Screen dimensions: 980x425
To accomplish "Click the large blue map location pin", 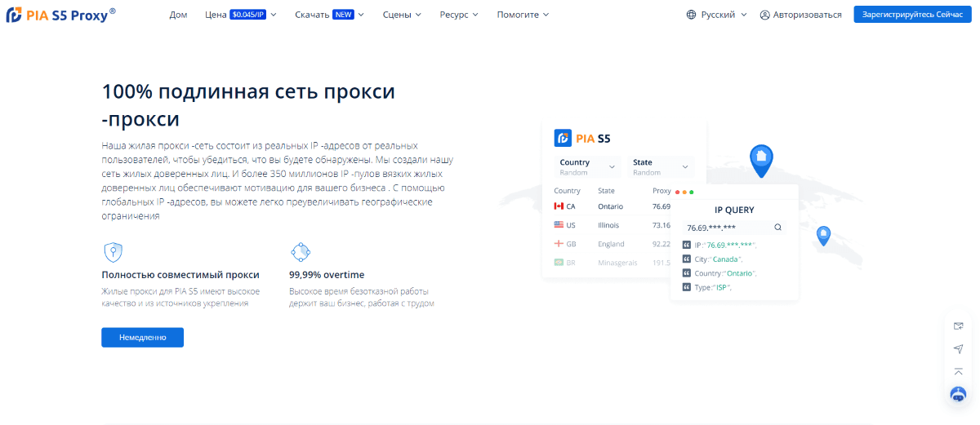I will (761, 161).
